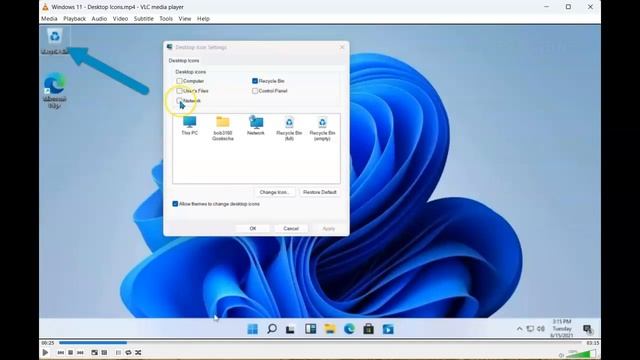The height and width of the screenshot is (360, 640).
Task: Open the taskbar clock and date
Action: point(562,329)
